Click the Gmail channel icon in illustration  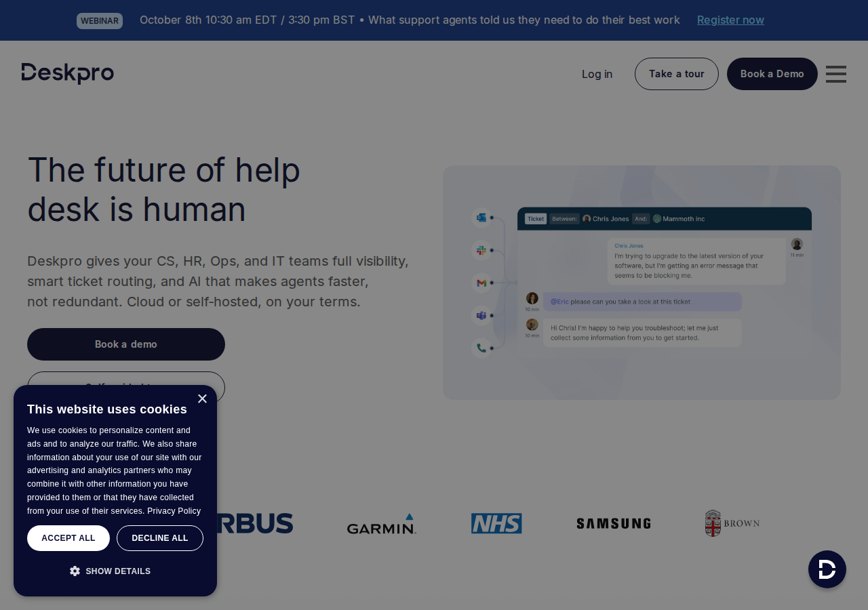pos(481,283)
